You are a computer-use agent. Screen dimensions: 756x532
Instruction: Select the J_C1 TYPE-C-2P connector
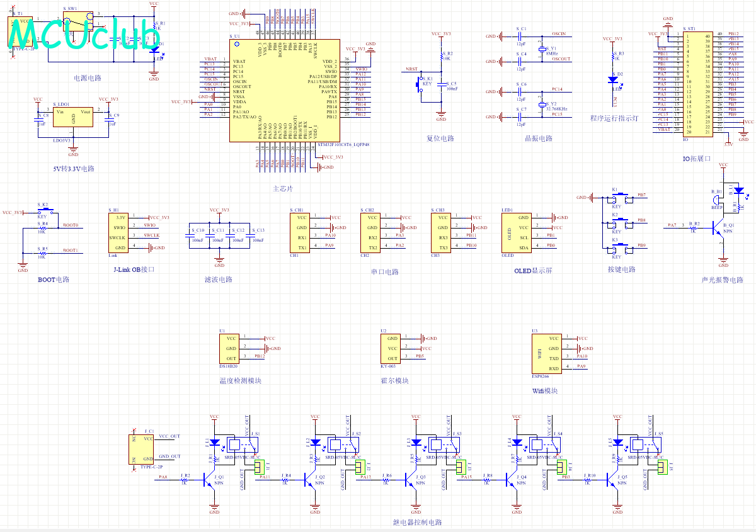[x=142, y=448]
